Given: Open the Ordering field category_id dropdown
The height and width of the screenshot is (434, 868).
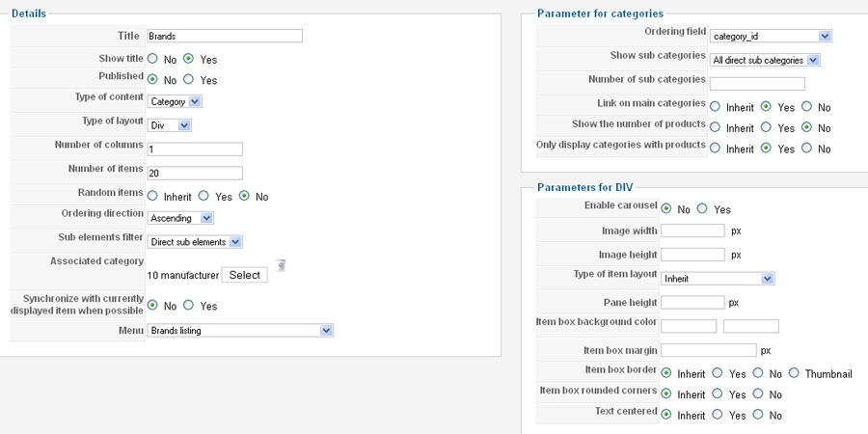Looking at the screenshot, I should pyautogui.click(x=771, y=37).
